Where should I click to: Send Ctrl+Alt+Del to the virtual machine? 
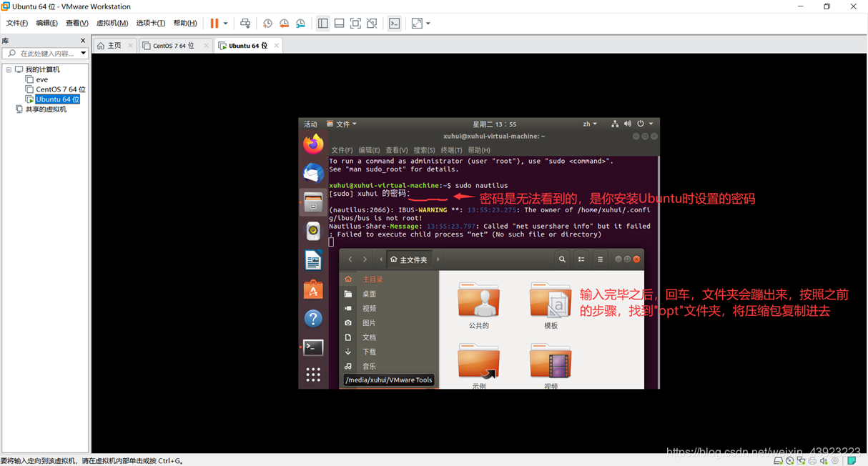point(245,24)
